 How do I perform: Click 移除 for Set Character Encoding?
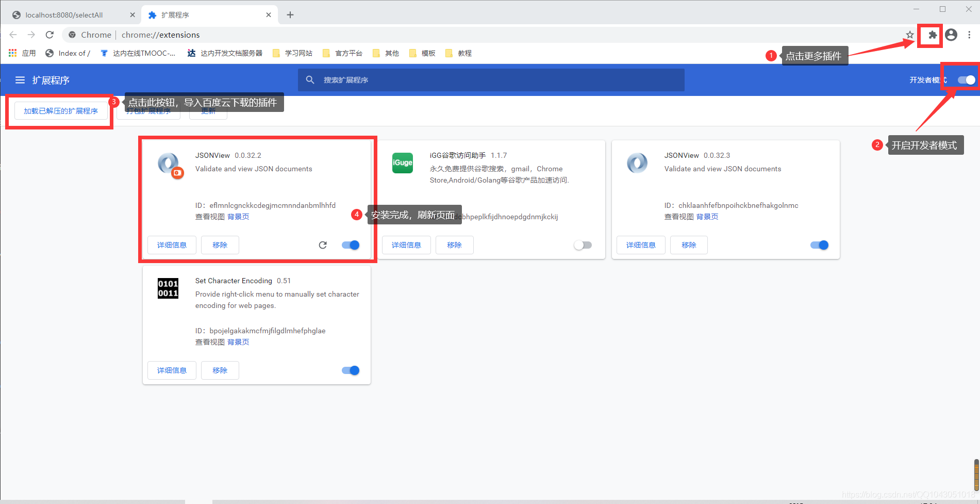[x=220, y=370]
